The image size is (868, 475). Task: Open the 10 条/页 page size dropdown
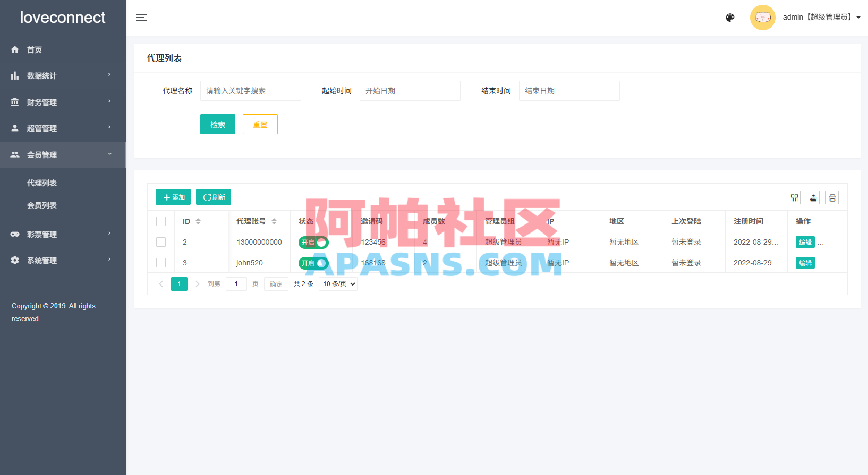coord(338,284)
